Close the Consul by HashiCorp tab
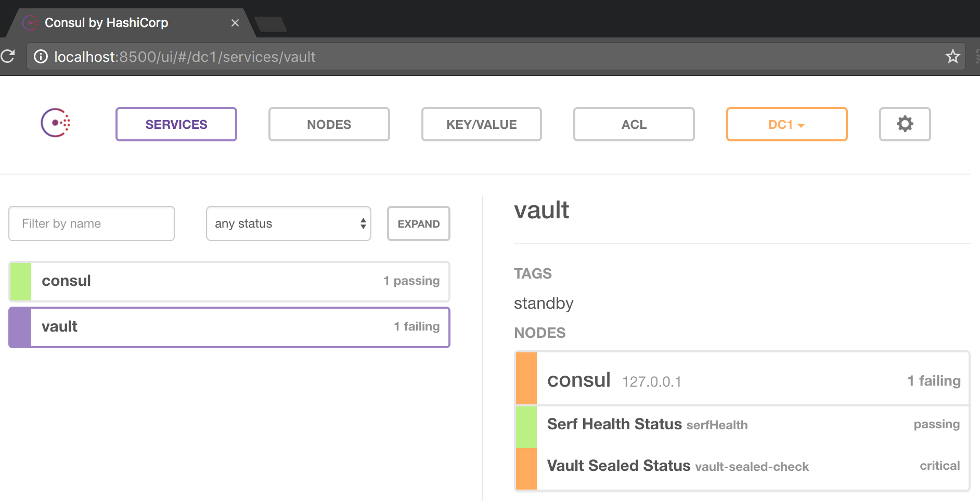 (235, 23)
